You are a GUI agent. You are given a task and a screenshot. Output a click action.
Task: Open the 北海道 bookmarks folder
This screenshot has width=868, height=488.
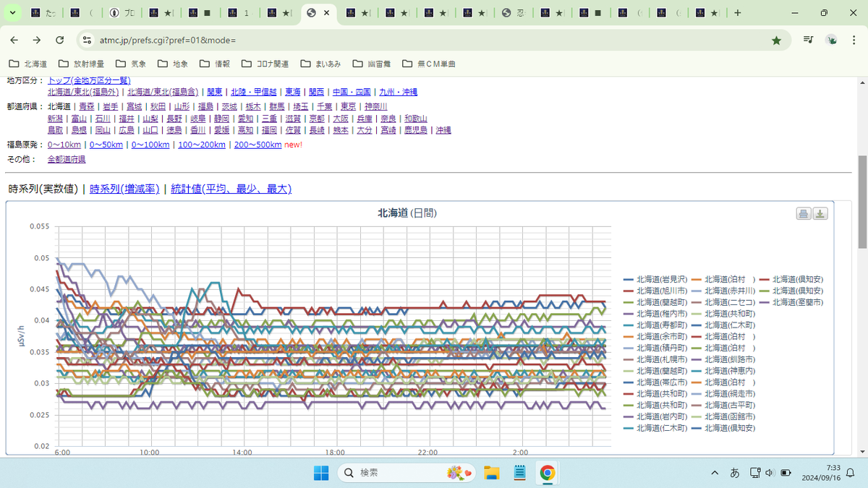(x=28, y=64)
